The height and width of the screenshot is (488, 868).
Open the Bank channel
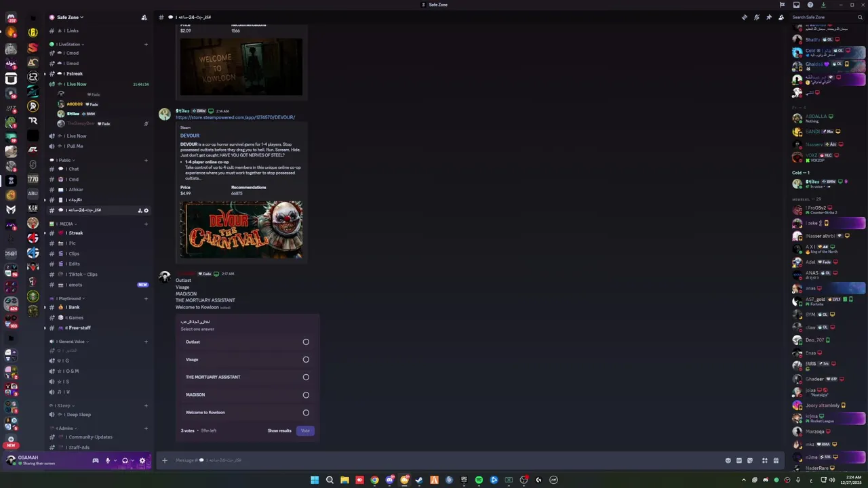(x=99, y=307)
